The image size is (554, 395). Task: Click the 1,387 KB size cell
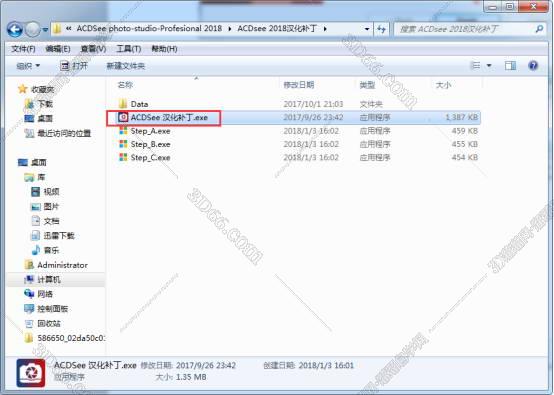462,117
